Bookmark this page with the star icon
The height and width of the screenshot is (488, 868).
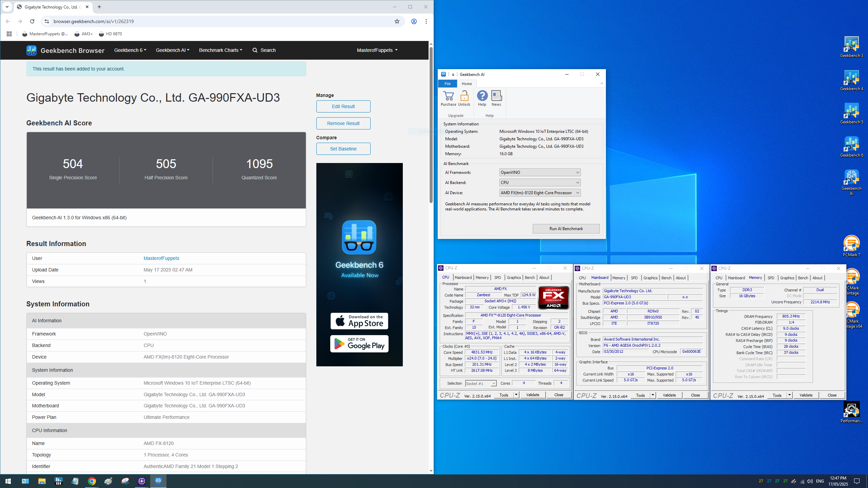coord(397,21)
